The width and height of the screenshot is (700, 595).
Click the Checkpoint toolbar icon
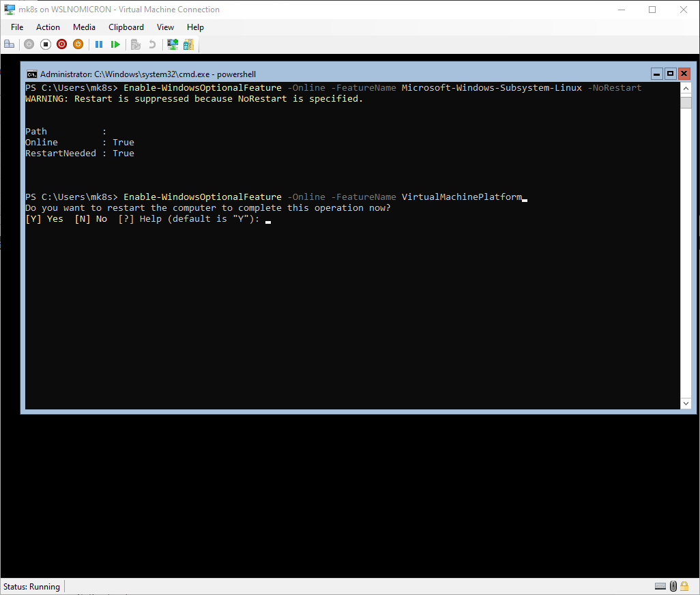pos(136,44)
